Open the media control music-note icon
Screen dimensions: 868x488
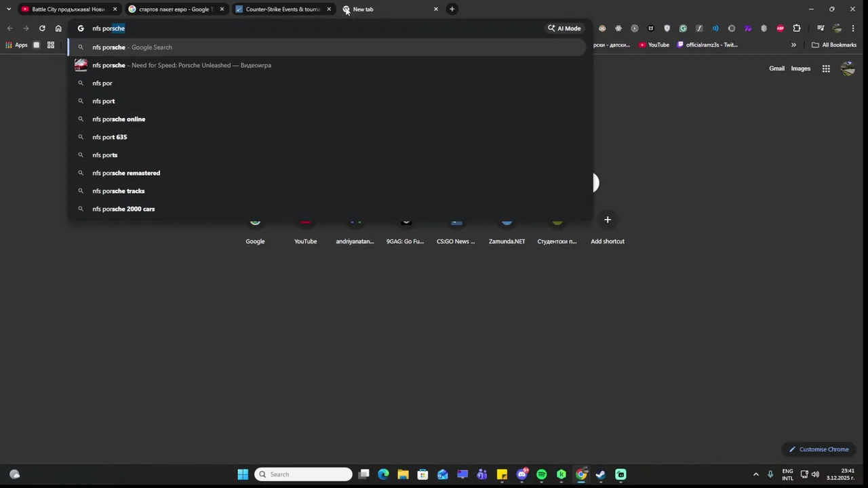tap(821, 28)
